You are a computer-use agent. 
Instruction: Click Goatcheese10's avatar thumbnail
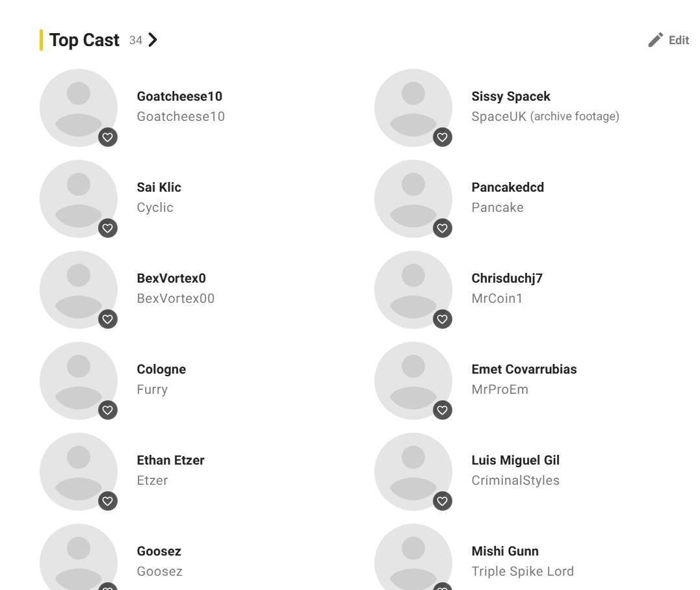79,108
